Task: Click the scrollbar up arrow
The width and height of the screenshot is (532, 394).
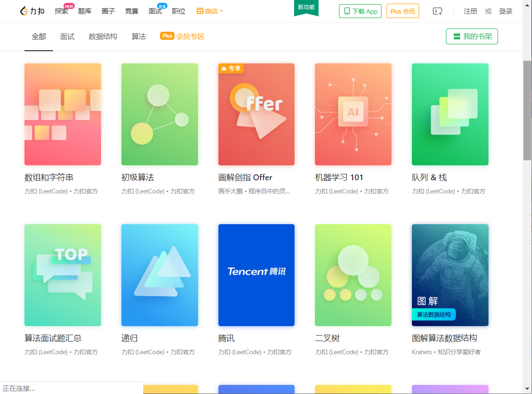Action: tap(527, 5)
